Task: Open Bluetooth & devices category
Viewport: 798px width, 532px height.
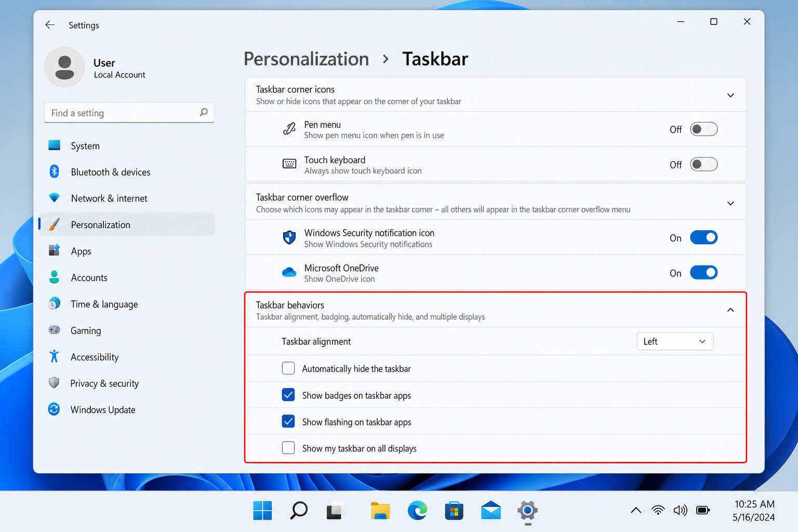Action: coord(127,172)
